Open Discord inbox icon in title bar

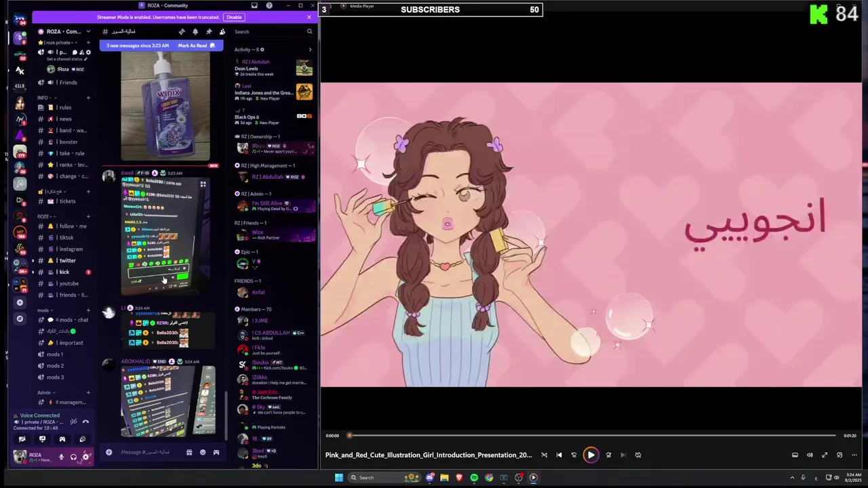point(254,5)
